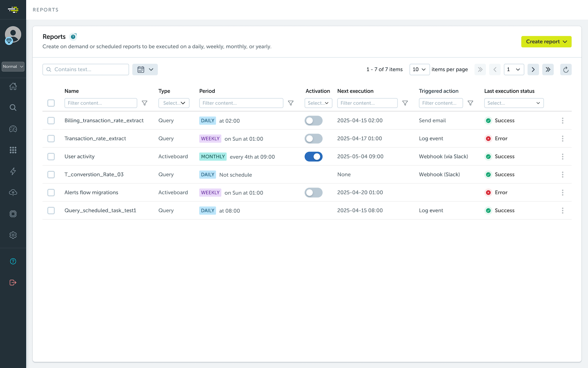This screenshot has height=368, width=588.
Task: Open the Dashboards gauge icon
Action: (13, 129)
